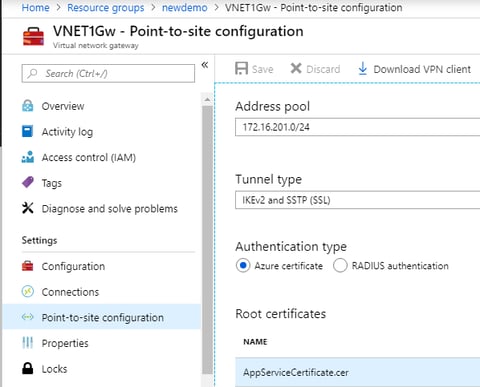Screen dimensions: 480x387
Task: Select Azure certificate authentication
Action: 243,266
